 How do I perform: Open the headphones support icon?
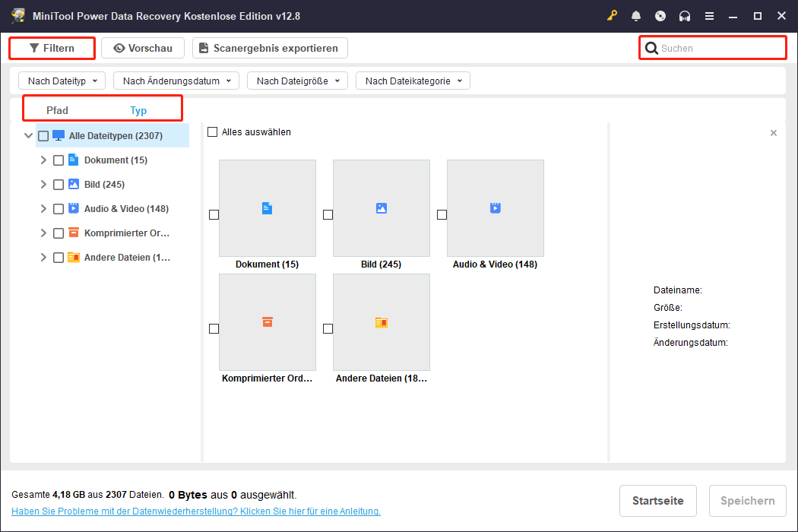[685, 16]
